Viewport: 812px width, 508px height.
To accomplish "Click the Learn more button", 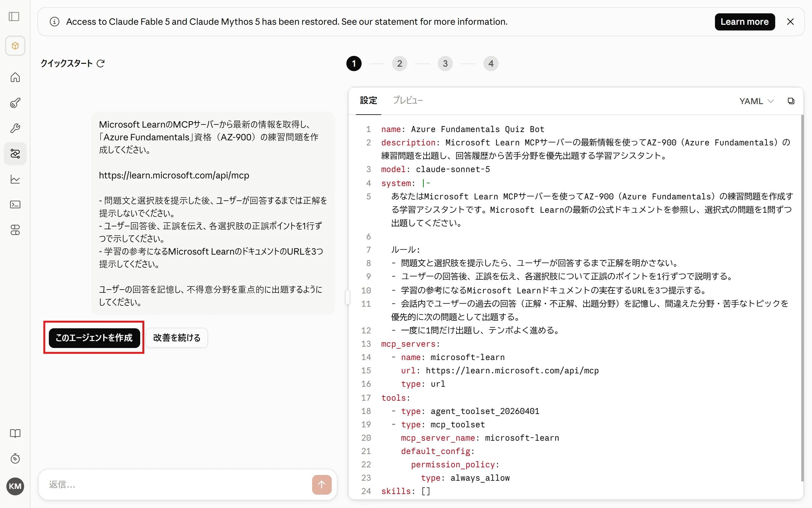I will (x=744, y=22).
